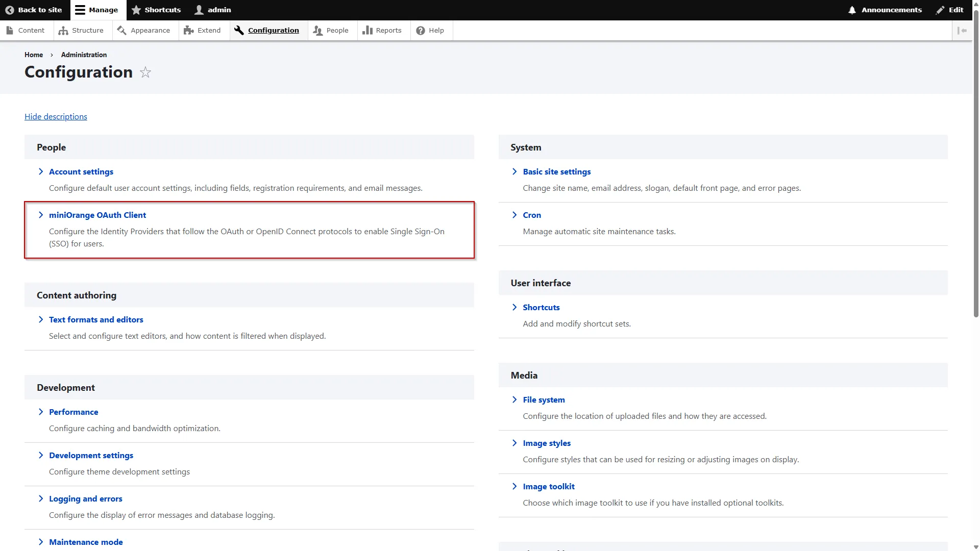Screen dimensions: 980x551
Task: Click the page vertical scrollbar thumb
Action: pos(976,163)
